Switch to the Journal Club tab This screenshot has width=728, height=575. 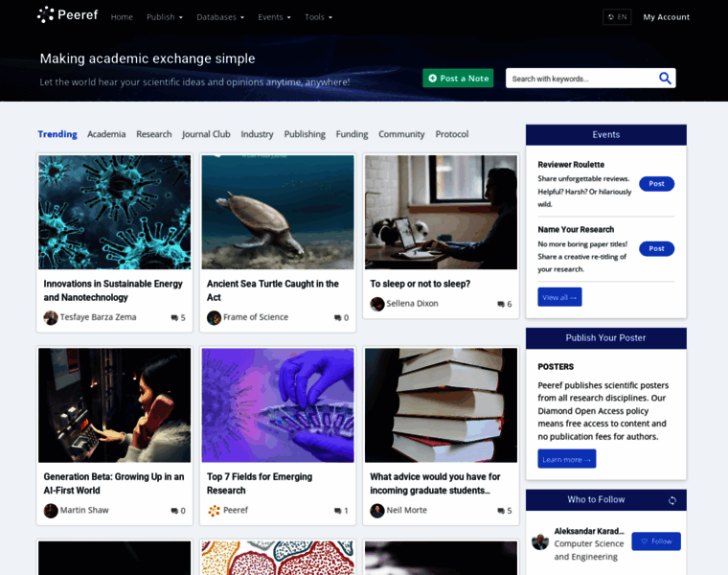point(206,134)
